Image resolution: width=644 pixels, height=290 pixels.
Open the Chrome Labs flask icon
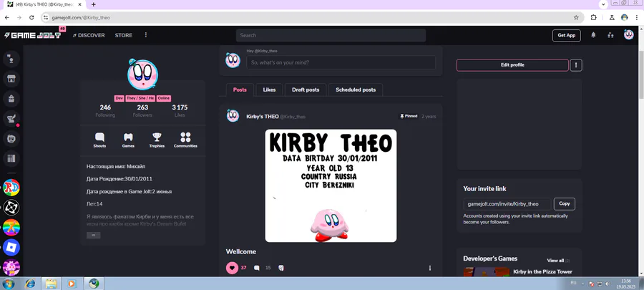[x=612, y=18]
